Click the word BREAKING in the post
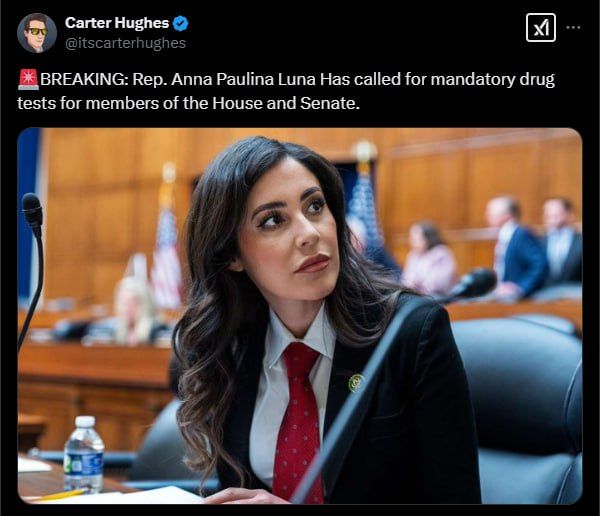600x516 pixels. point(84,80)
